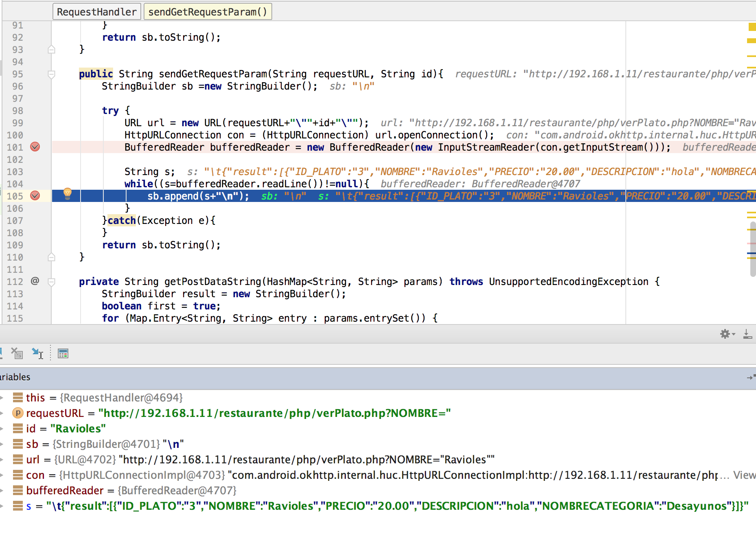Expand the 'this' variable node
The width and height of the screenshot is (756, 535).
(2, 398)
